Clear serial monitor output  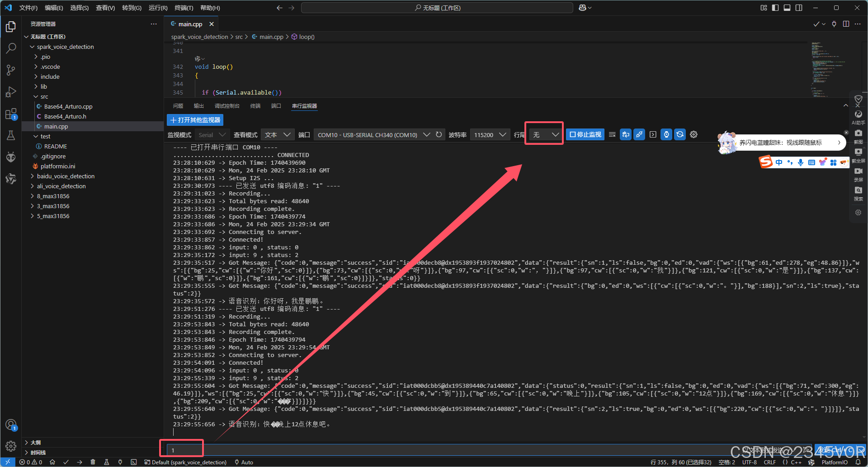tap(612, 134)
